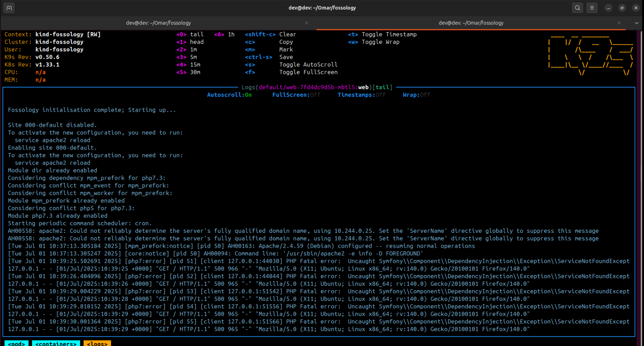Click the <4> 15m time range shortcut
Image resolution: width=644 pixels, height=346 pixels.
[x=188, y=65]
